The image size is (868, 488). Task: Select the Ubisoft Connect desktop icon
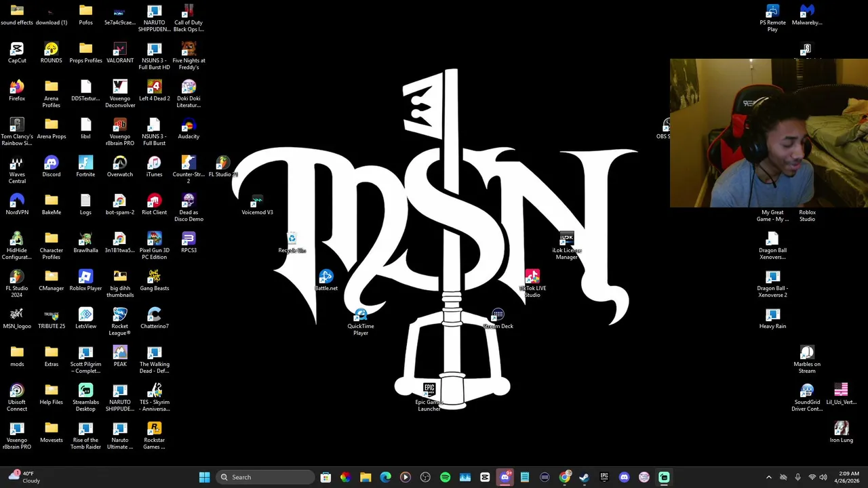click(x=17, y=397)
